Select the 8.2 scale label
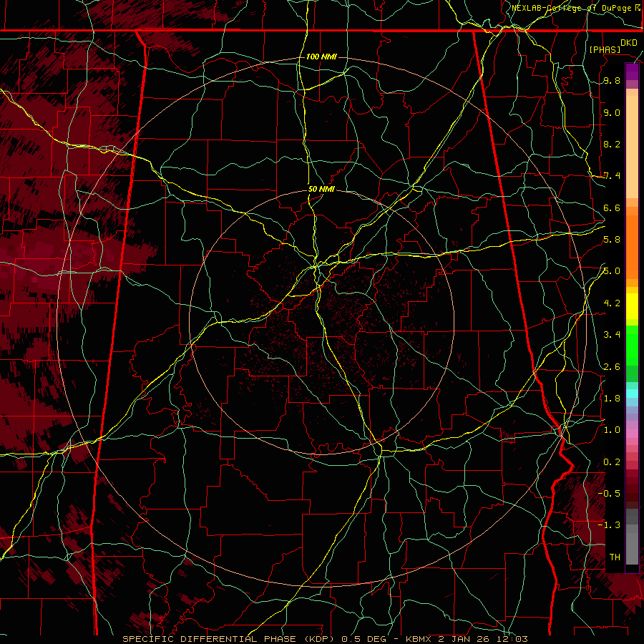This screenshot has height=644, width=644. (612, 144)
